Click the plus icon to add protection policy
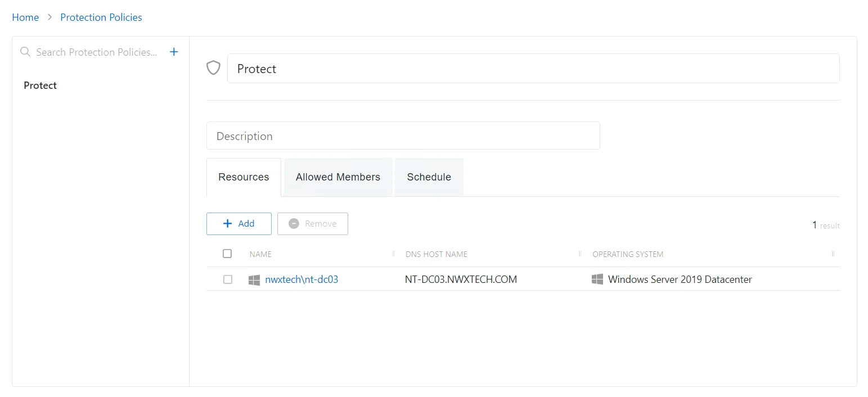The width and height of the screenshot is (868, 397). click(174, 52)
